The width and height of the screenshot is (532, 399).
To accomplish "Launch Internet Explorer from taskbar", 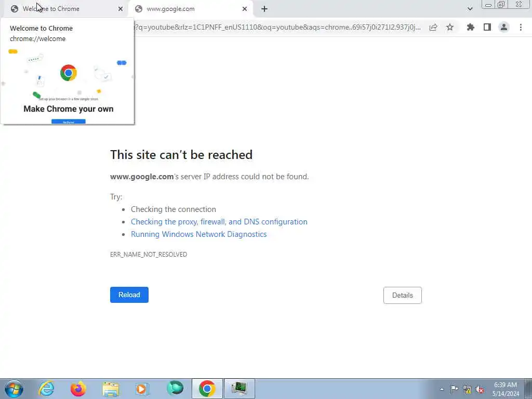I will click(x=46, y=389).
